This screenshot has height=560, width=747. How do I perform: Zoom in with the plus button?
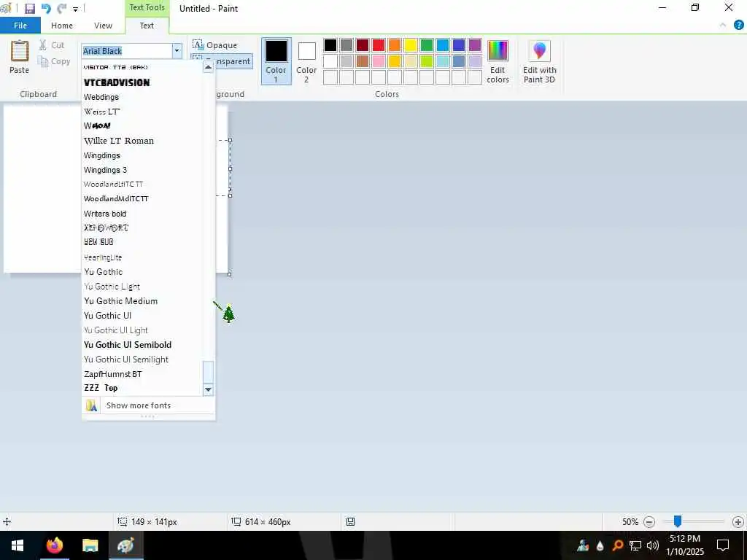click(x=738, y=522)
